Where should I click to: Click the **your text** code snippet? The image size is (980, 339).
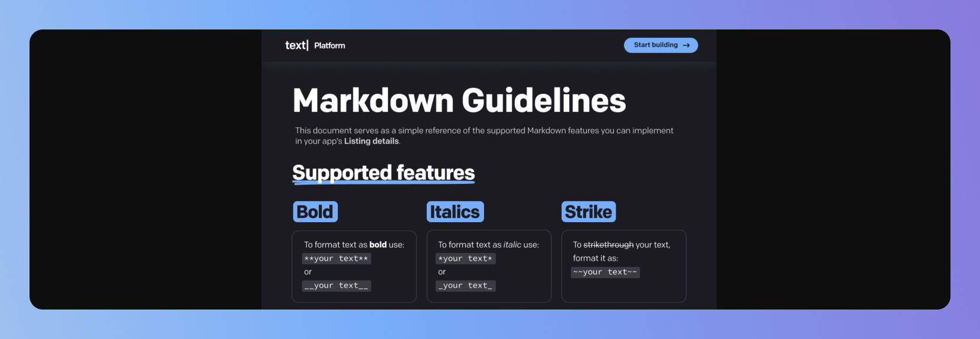tap(336, 259)
